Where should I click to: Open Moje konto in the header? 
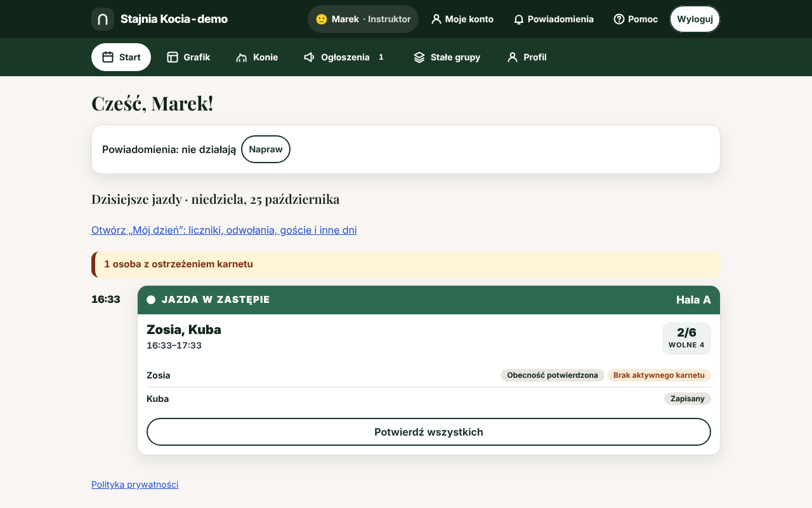(462, 19)
